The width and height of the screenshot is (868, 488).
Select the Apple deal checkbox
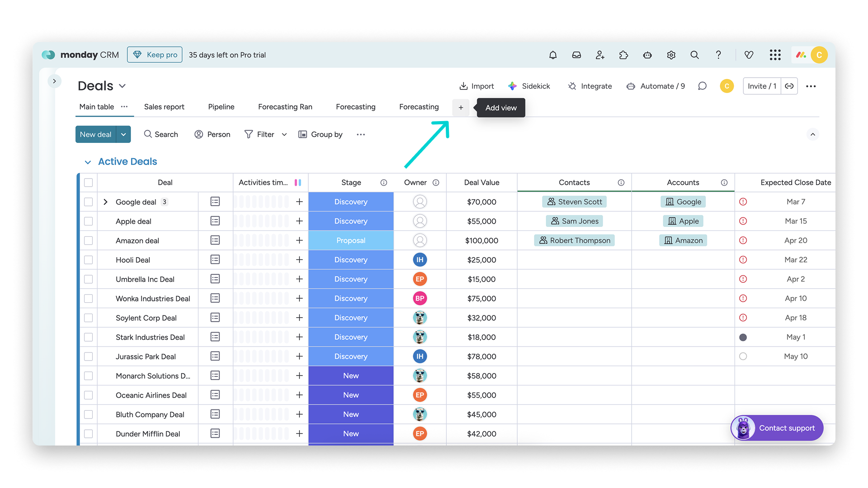[x=89, y=221]
